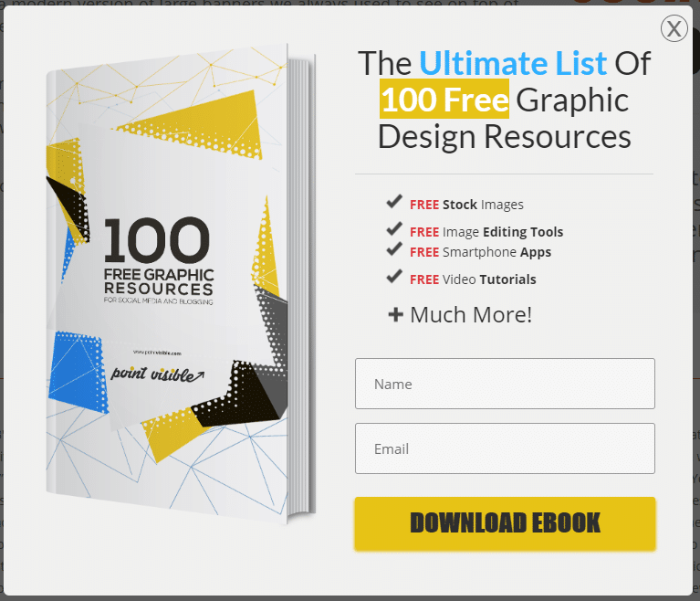Image resolution: width=700 pixels, height=601 pixels.
Task: Click the blue "Ultimate List" headline text
Action: 512,63
